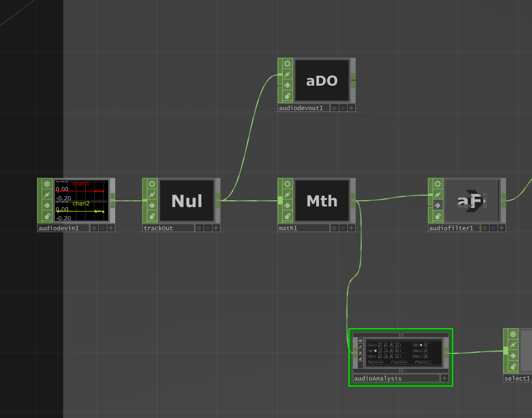Viewport: 532px width, 418px height.
Task: Click the audiodevin1 name label
Action: (63, 228)
